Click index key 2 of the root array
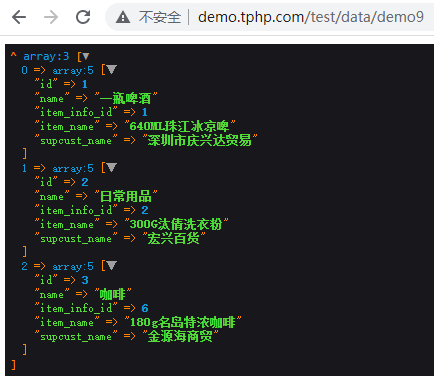434x384 pixels. [24, 266]
